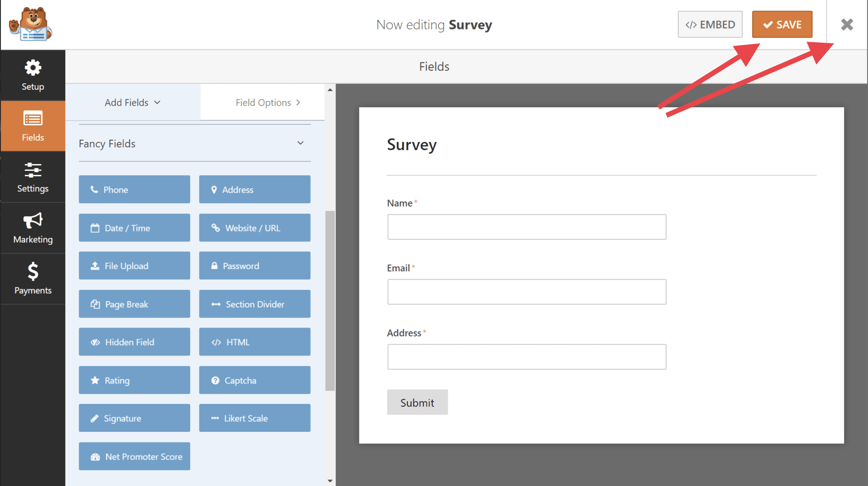Save the Survey form
The image size is (868, 486).
pos(782,24)
